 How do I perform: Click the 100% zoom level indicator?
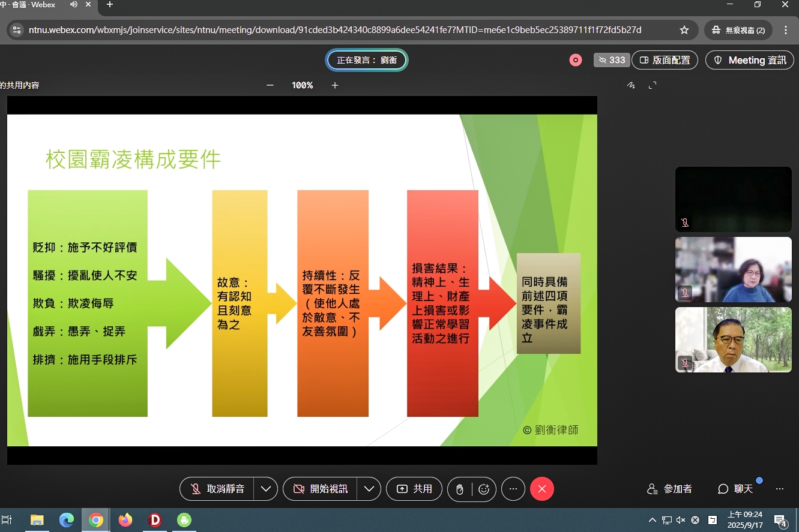pyautogui.click(x=303, y=85)
